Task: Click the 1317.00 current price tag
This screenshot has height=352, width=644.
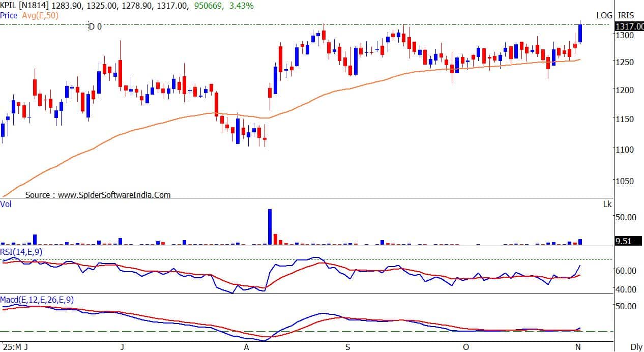Action: click(629, 27)
